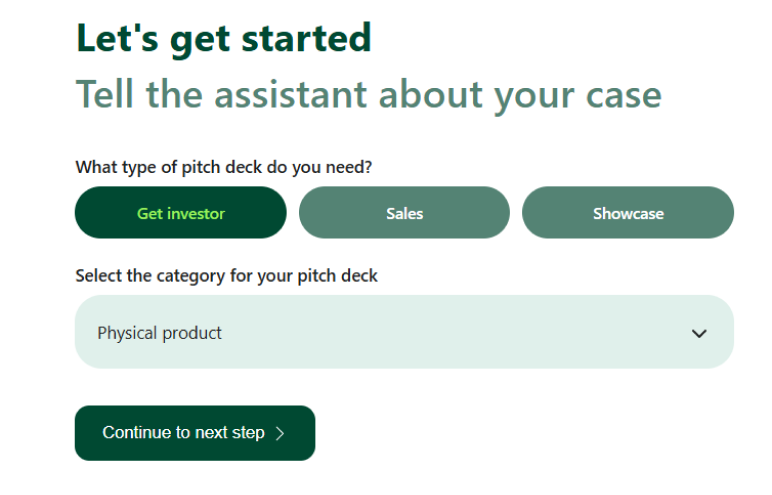
Task: Toggle the highlighted Get investor pill
Action: click(181, 212)
